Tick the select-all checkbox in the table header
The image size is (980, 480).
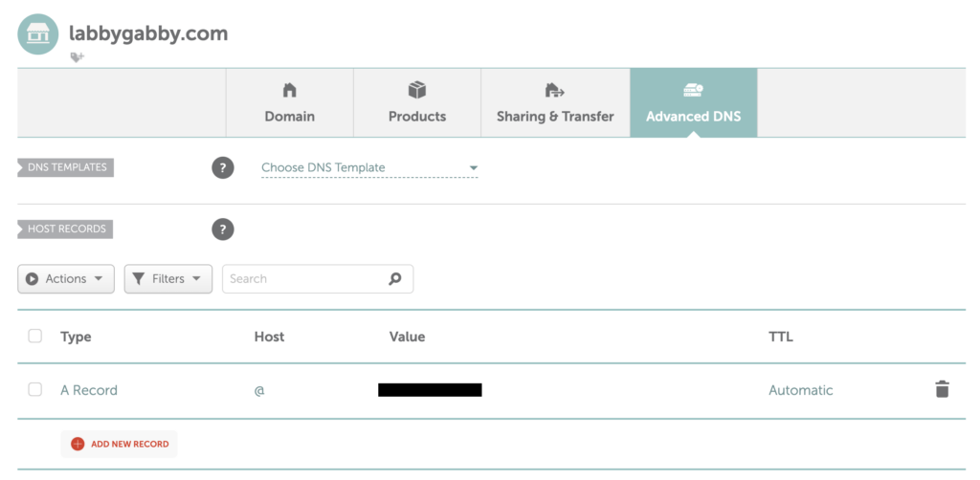[x=35, y=337]
